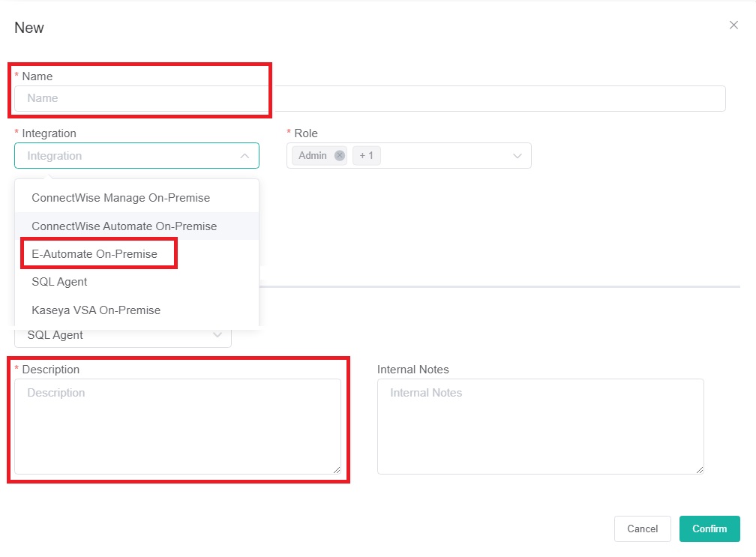Select ConnectWise Automate On-Premise option

[x=124, y=226]
